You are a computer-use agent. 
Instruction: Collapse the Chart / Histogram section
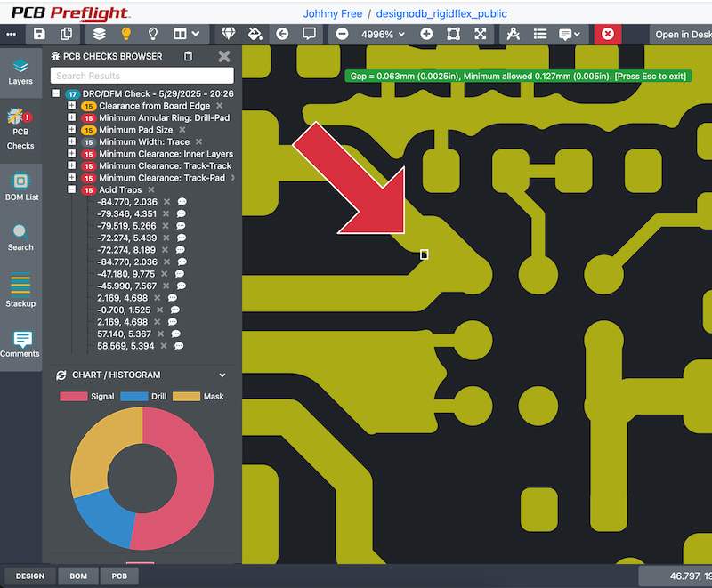(221, 375)
